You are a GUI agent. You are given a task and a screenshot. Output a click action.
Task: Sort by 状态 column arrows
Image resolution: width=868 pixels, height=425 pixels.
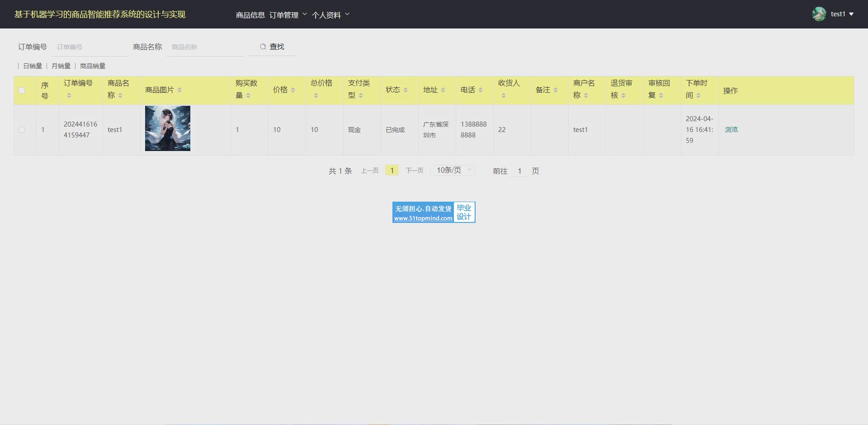click(x=406, y=90)
